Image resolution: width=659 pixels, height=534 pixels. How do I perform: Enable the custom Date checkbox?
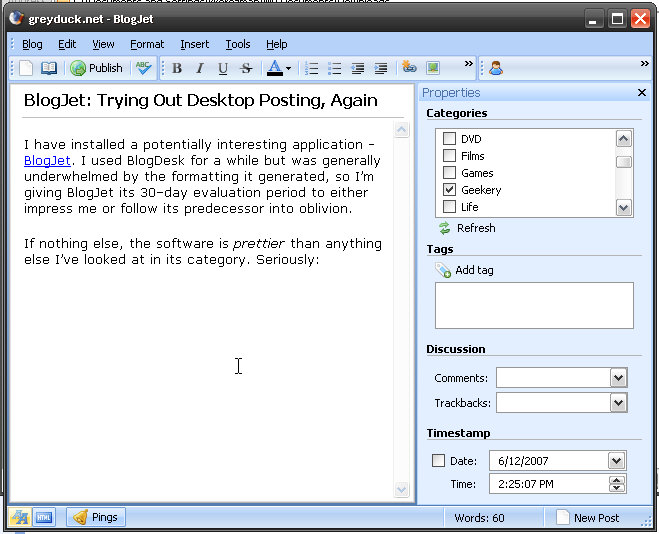[x=438, y=460]
